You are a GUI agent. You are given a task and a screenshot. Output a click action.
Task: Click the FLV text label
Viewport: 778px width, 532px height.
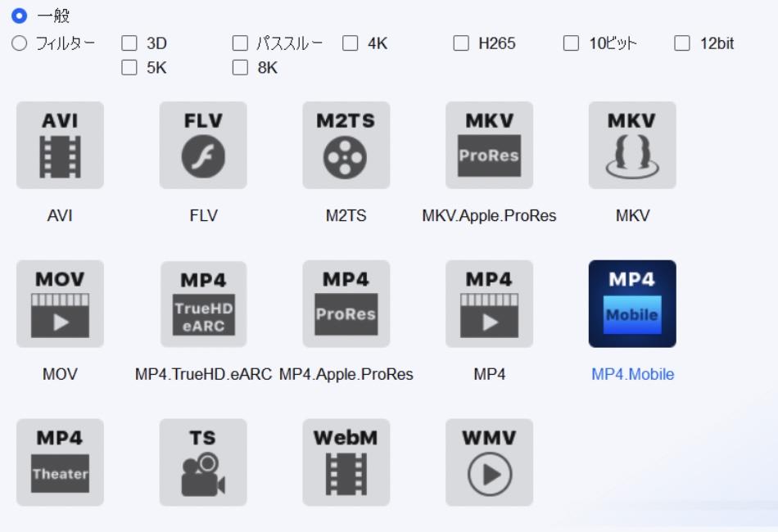(203, 216)
